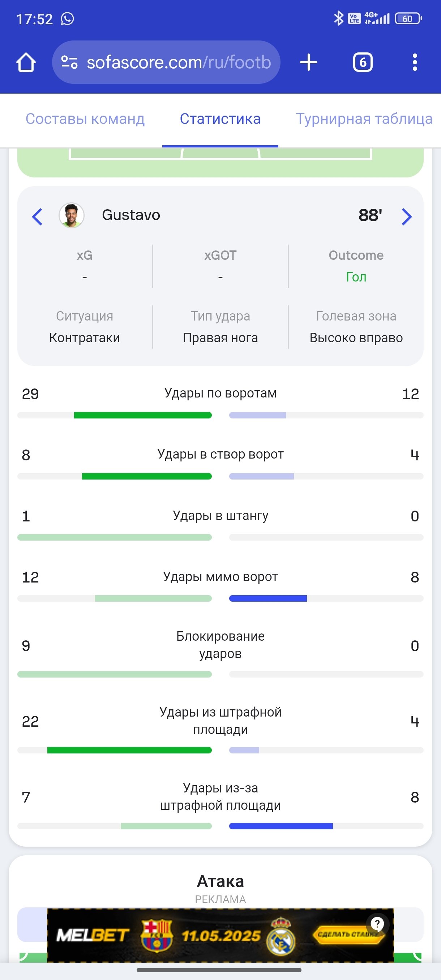The width and height of the screenshot is (441, 980).
Task: Tap the Атака section heading
Action: [220, 881]
